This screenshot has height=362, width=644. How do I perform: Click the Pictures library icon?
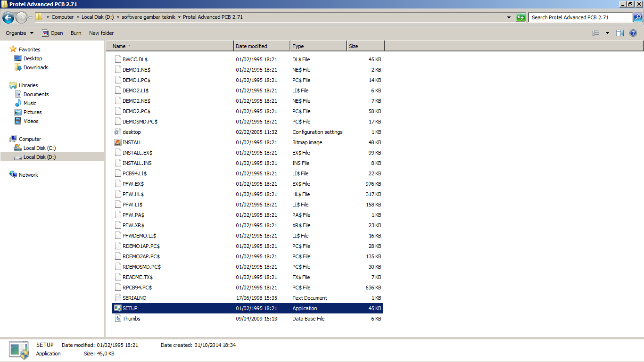(x=18, y=112)
